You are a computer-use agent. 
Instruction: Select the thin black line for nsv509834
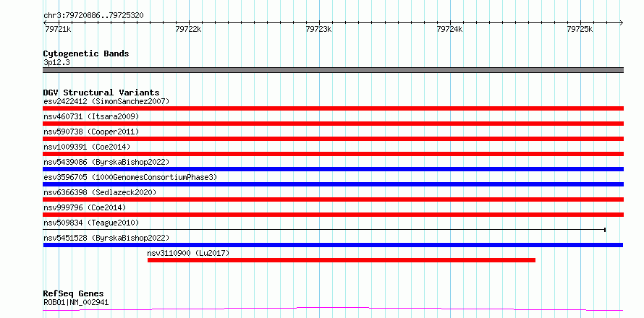pos(324,230)
